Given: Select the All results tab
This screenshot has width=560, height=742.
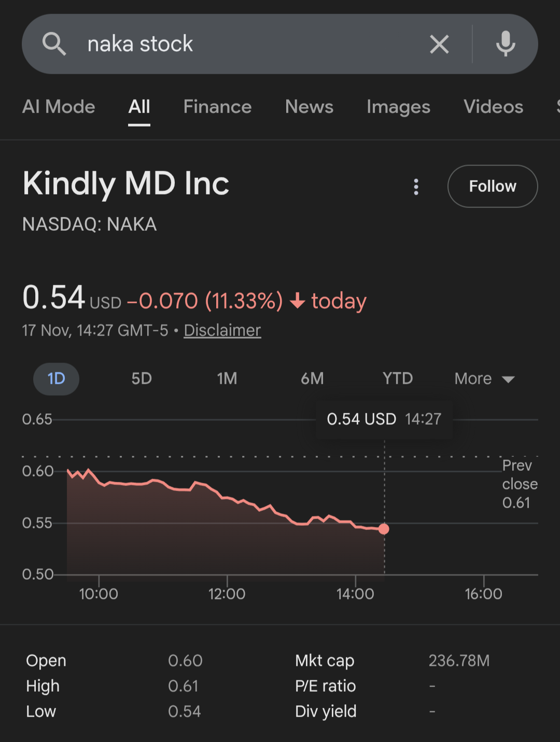Looking at the screenshot, I should tap(139, 107).
